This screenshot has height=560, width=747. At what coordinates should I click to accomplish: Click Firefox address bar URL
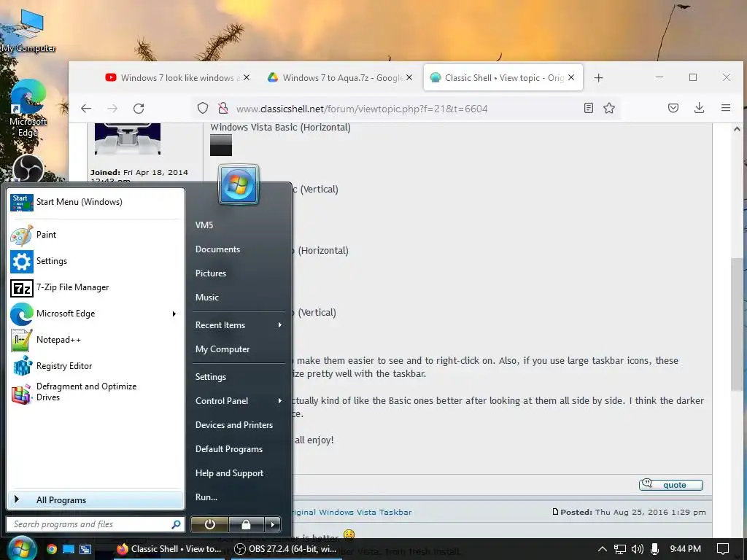(362, 109)
